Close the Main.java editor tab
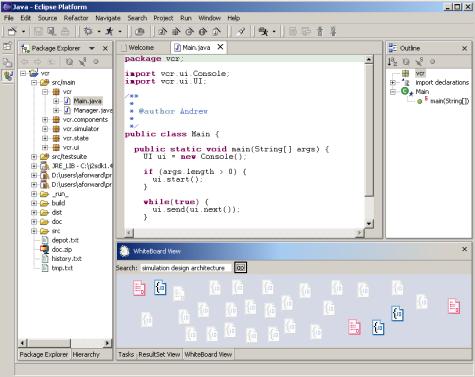This screenshot has height=377, width=475. point(220,47)
